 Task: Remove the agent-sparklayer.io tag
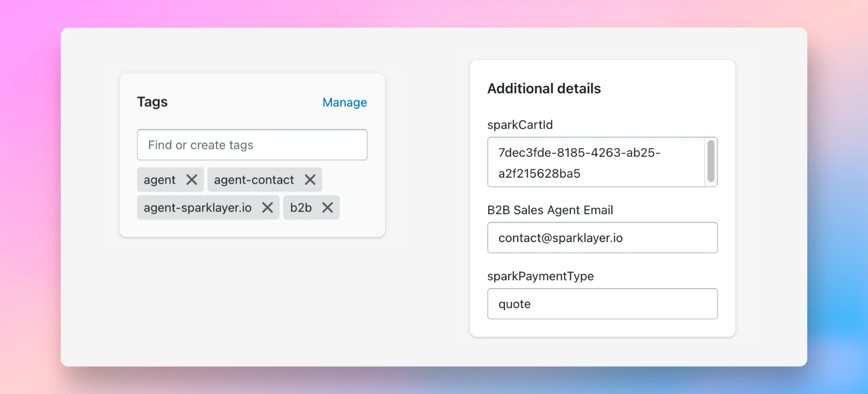click(267, 207)
